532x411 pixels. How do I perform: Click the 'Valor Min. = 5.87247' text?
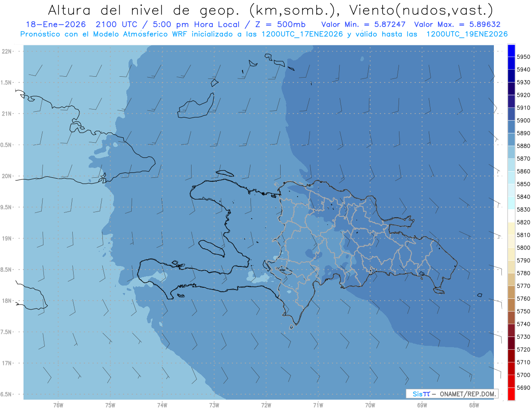click(x=364, y=24)
